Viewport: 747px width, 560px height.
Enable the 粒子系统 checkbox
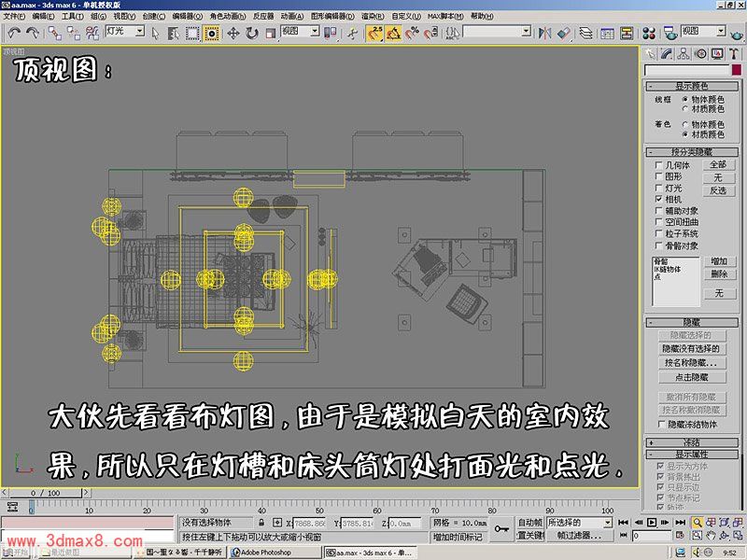point(659,233)
